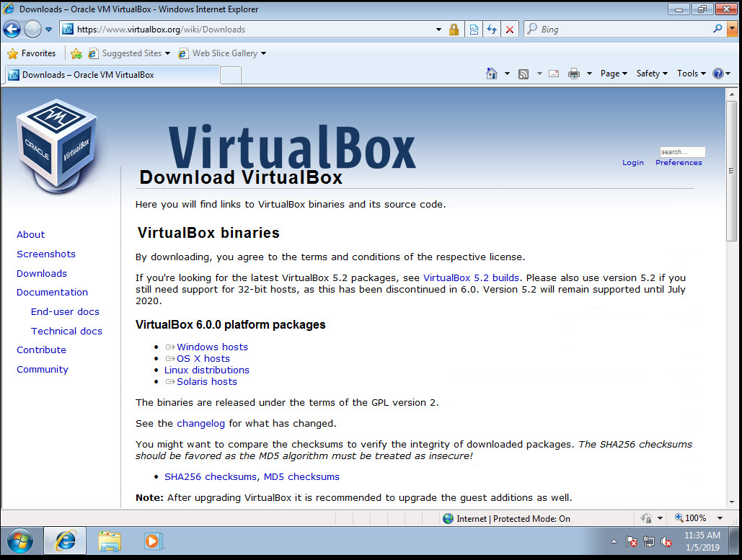Open the Suggested Sites dropdown
The image size is (742, 560).
pyautogui.click(x=128, y=53)
